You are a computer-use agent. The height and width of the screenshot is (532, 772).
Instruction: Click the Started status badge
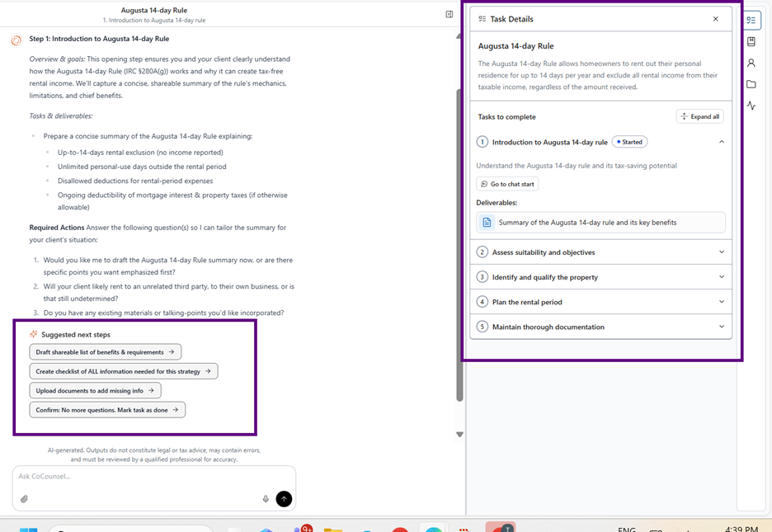(x=629, y=142)
